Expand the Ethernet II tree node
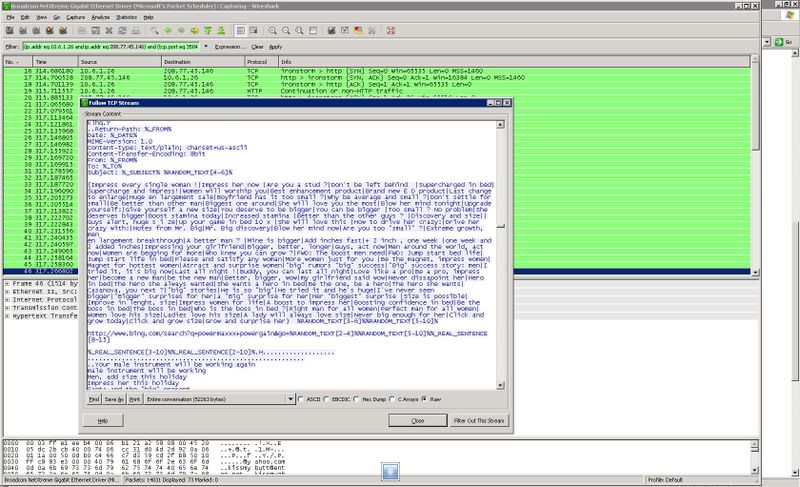Screen dimensions: 800x487 pyautogui.click(x=7, y=291)
